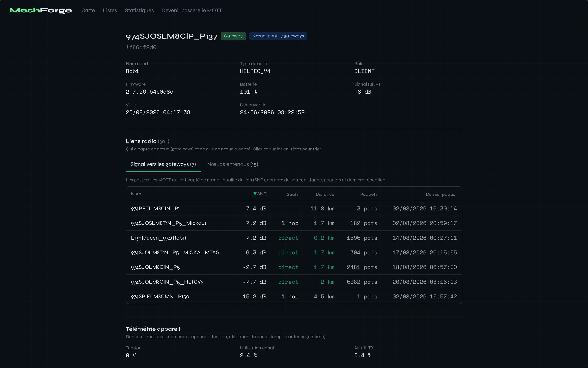Sort by the Dernier paquet header
Image resolution: width=588 pixels, height=368 pixels.
441,194
